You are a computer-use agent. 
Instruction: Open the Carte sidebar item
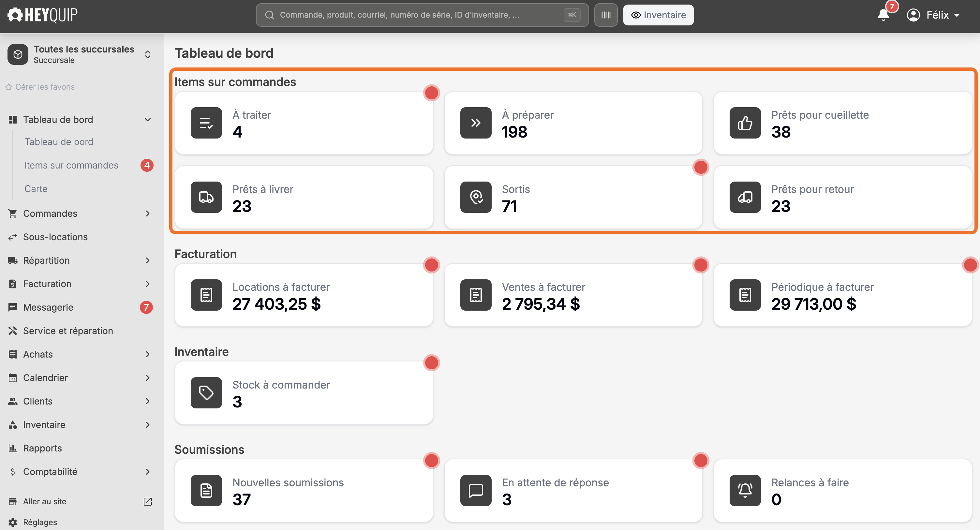pos(36,189)
